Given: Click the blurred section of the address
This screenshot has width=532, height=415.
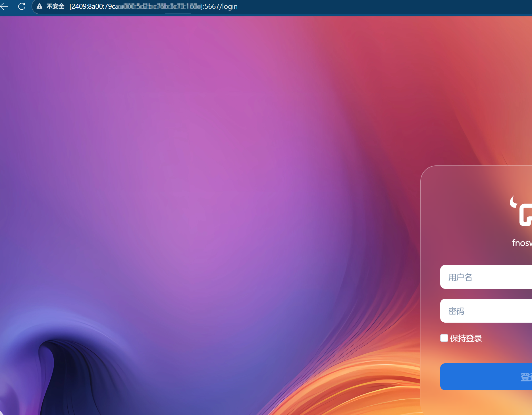Looking at the screenshot, I should (x=159, y=6).
